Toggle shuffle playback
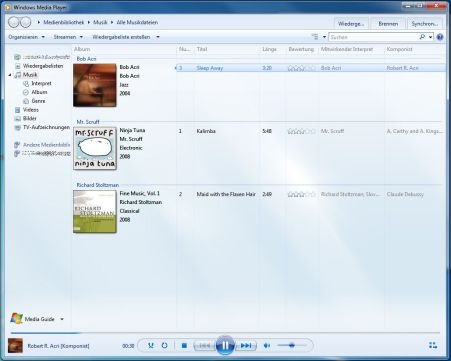The width and height of the screenshot is (451, 361). point(151,345)
